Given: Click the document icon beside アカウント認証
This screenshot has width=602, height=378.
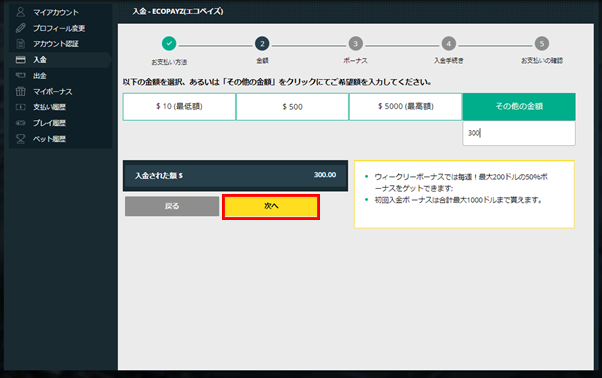Looking at the screenshot, I should (21, 44).
